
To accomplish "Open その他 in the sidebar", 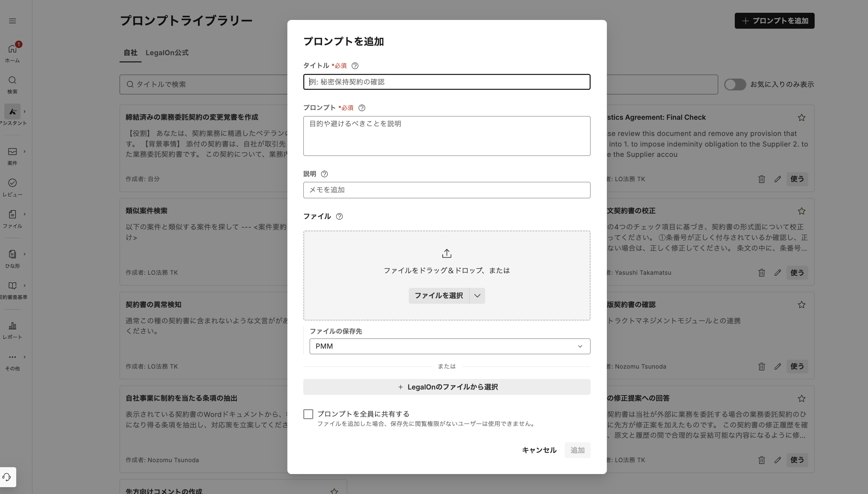I will pyautogui.click(x=12, y=362).
